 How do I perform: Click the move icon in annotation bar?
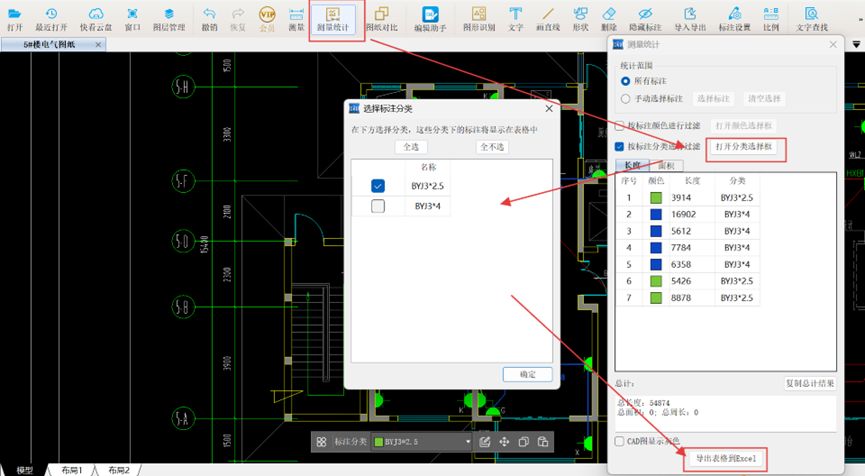[x=504, y=441]
